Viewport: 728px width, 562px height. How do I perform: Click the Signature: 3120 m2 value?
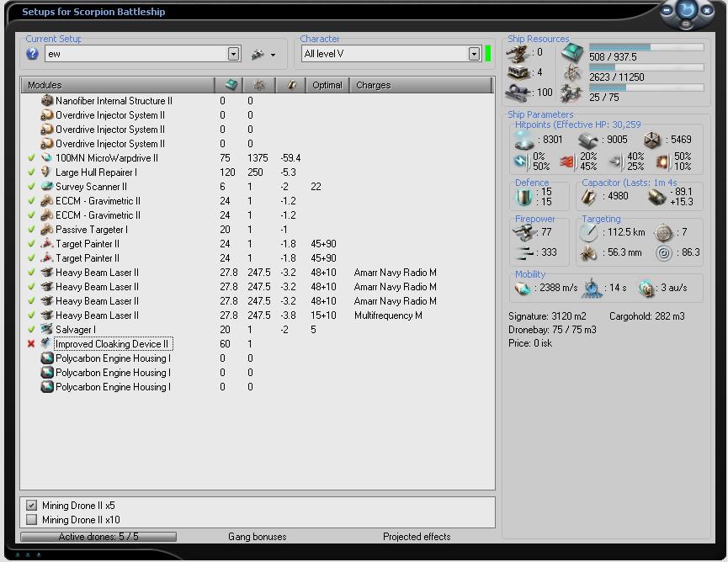click(x=547, y=316)
